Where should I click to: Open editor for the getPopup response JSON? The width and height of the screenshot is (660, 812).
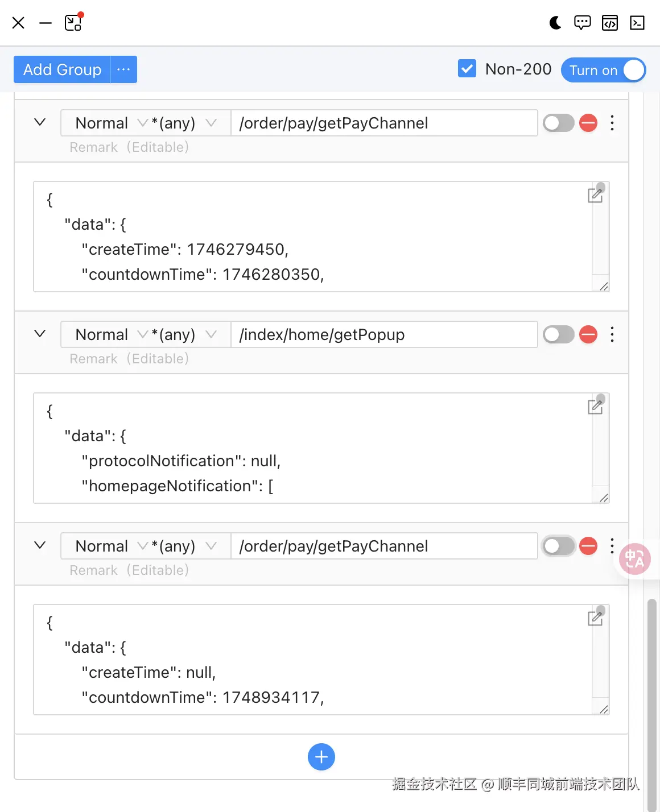click(x=595, y=407)
